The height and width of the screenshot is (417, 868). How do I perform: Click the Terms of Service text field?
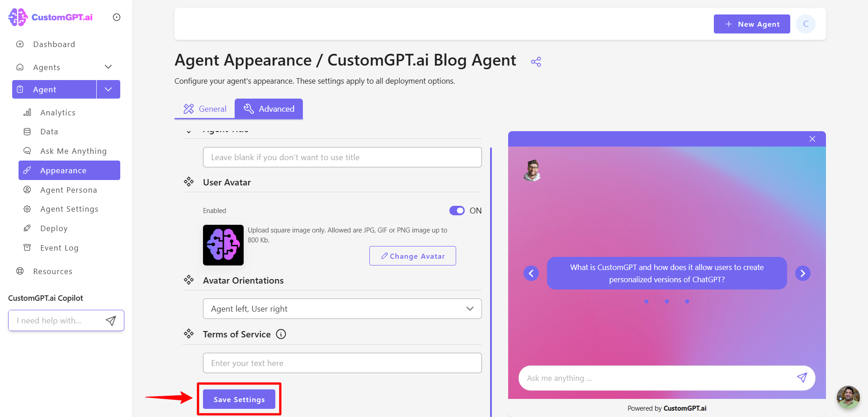tap(342, 363)
